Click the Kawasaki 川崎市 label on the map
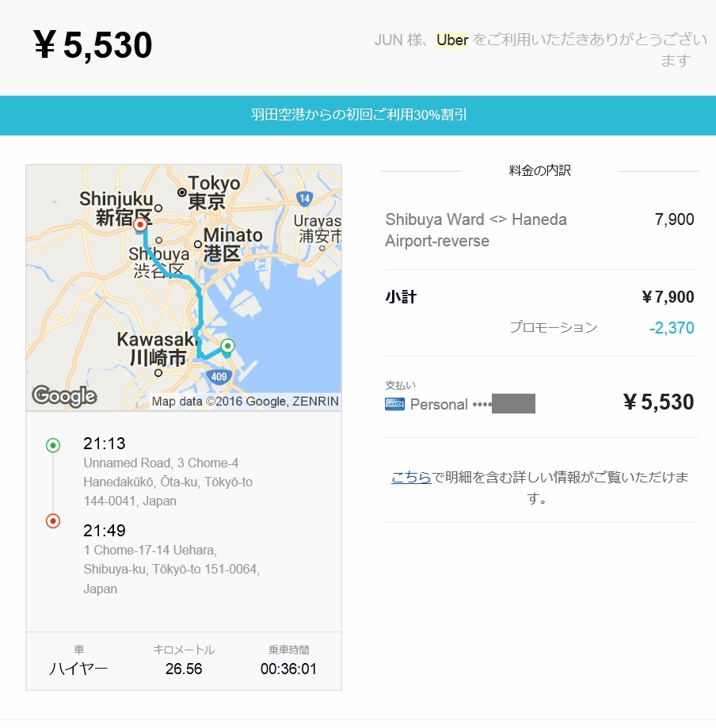This screenshot has width=716, height=728. (x=158, y=349)
